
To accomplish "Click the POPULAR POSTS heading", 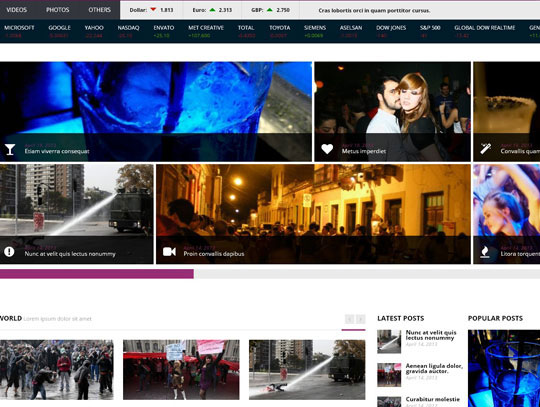I will pos(495,318).
